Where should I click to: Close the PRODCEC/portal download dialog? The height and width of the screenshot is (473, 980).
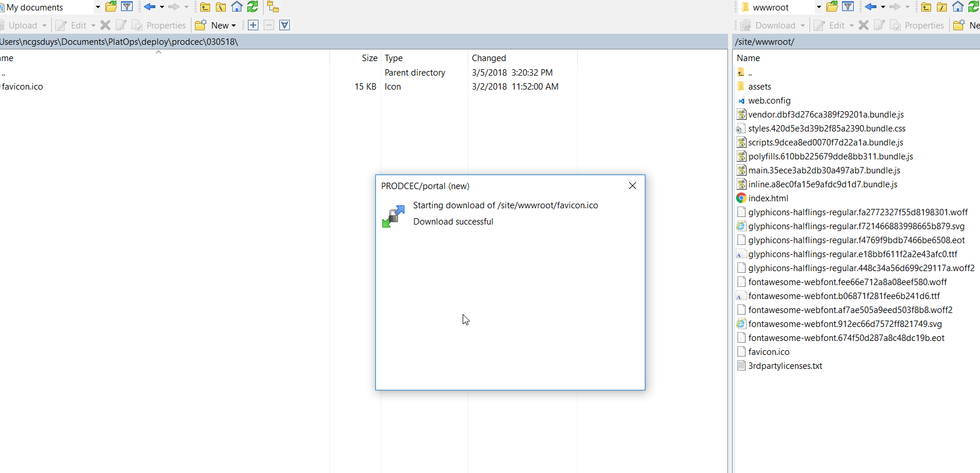point(633,186)
